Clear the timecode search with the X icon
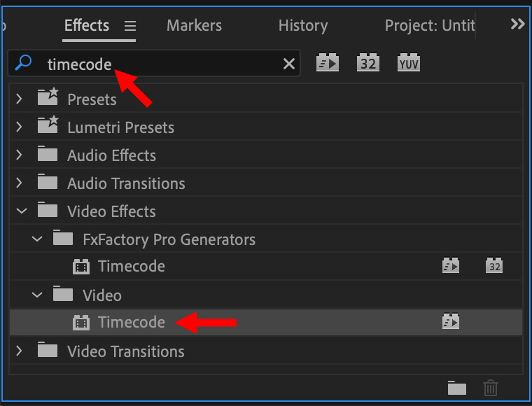 [288, 64]
